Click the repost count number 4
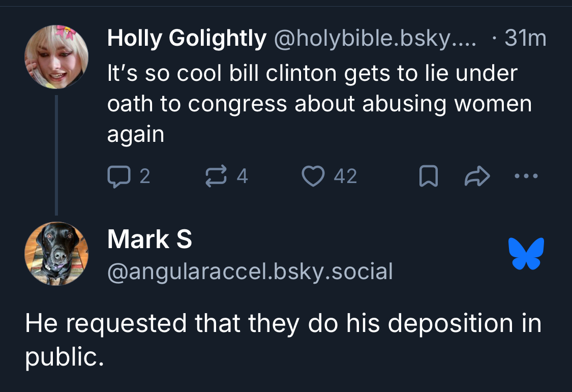The height and width of the screenshot is (392, 572). point(242,176)
